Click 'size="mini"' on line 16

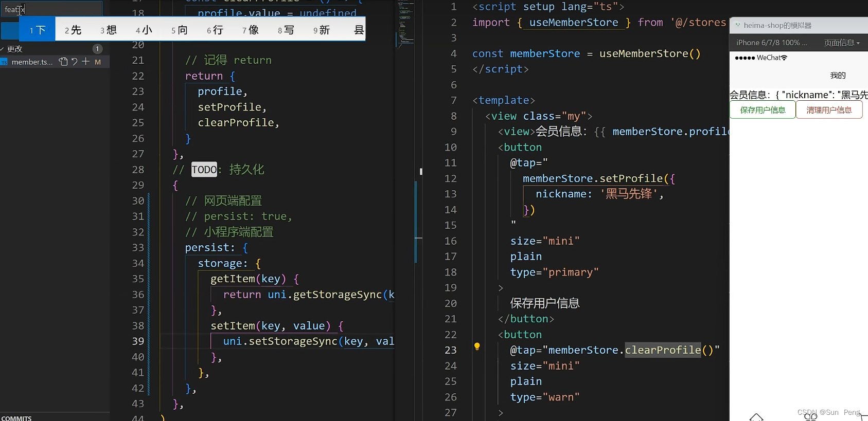[545, 241]
